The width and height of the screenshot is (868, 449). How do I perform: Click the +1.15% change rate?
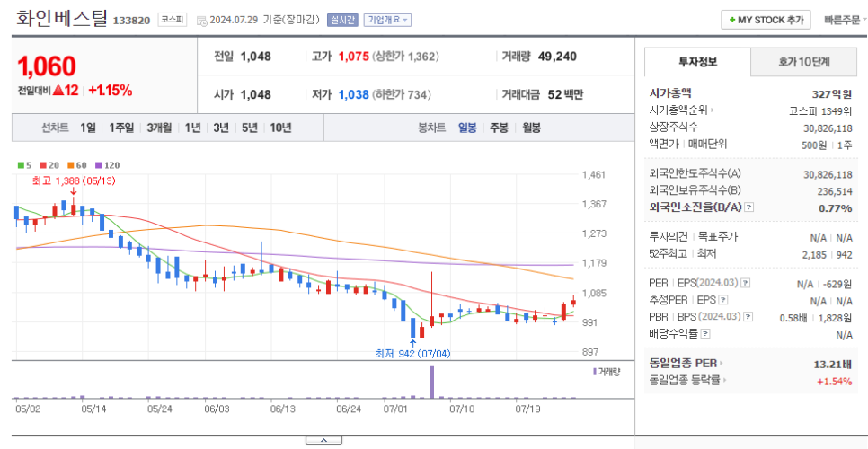pyautogui.click(x=111, y=91)
